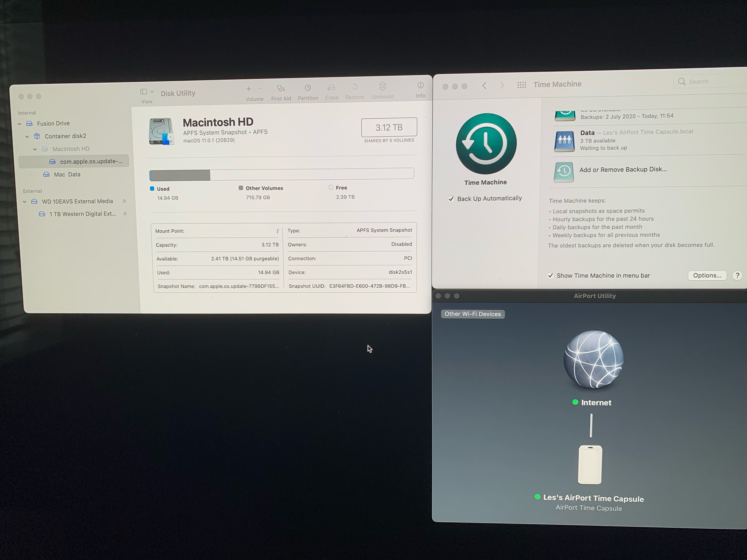Collapse the Container disk2 disclosure arrow
The image size is (747, 560).
point(27,136)
